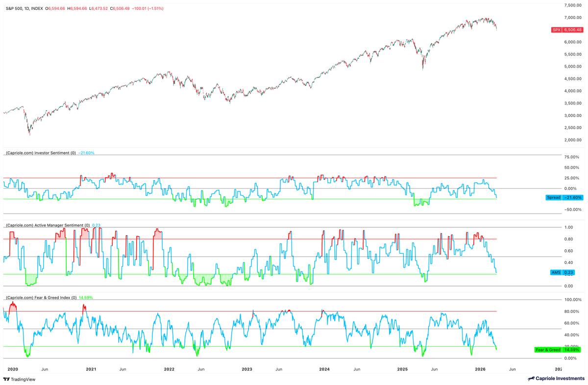Click the 100.00% Fear & Greed axis label

(x=572, y=300)
